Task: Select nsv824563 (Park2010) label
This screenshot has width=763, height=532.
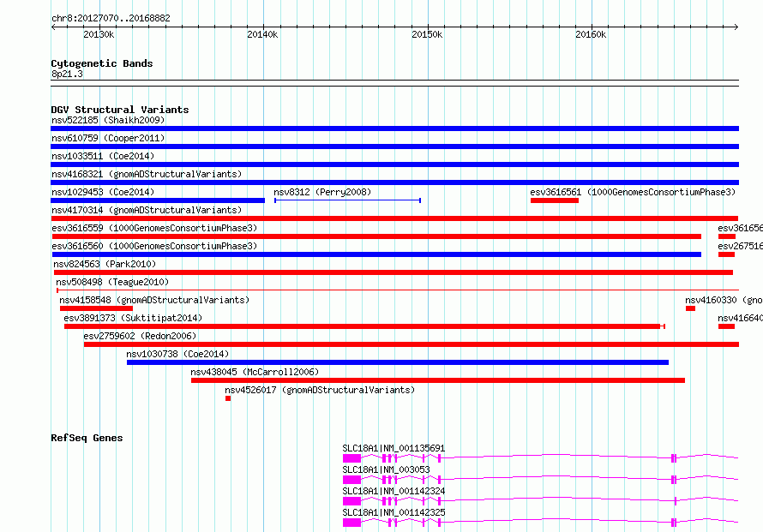Action: click(x=105, y=264)
